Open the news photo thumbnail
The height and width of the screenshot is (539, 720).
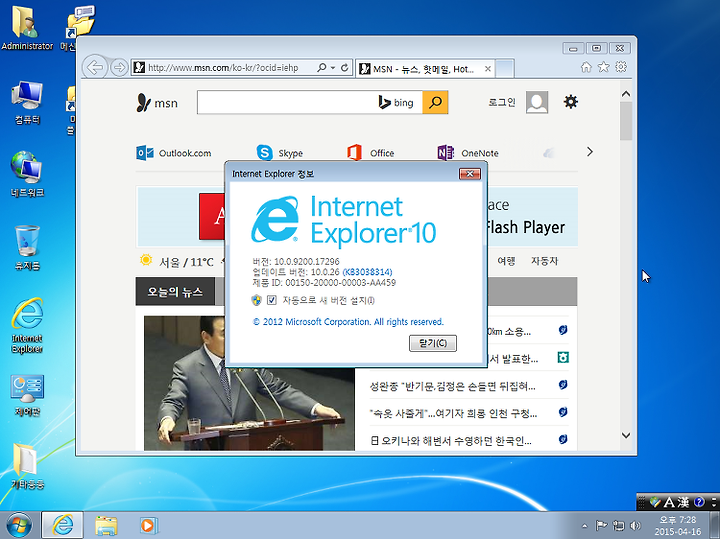[x=249, y=383]
